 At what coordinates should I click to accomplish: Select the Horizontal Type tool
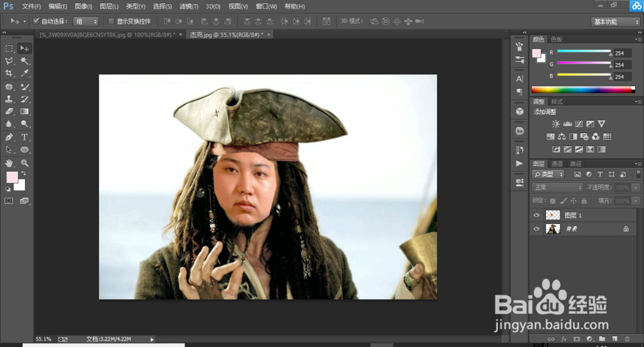pos(24,137)
